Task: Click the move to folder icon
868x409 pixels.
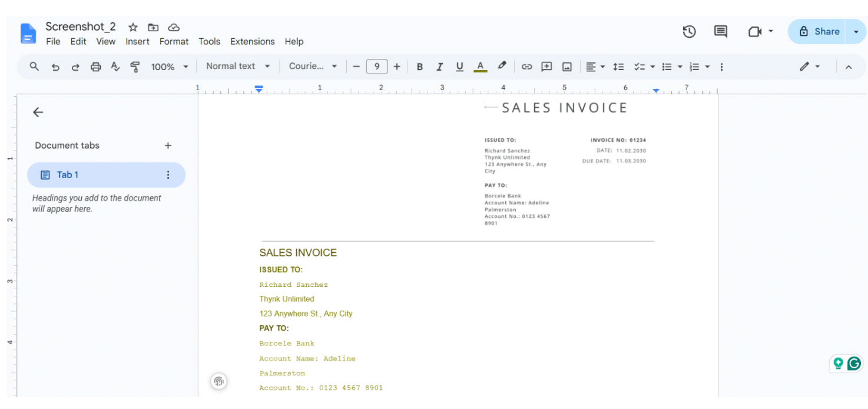Action: click(153, 27)
